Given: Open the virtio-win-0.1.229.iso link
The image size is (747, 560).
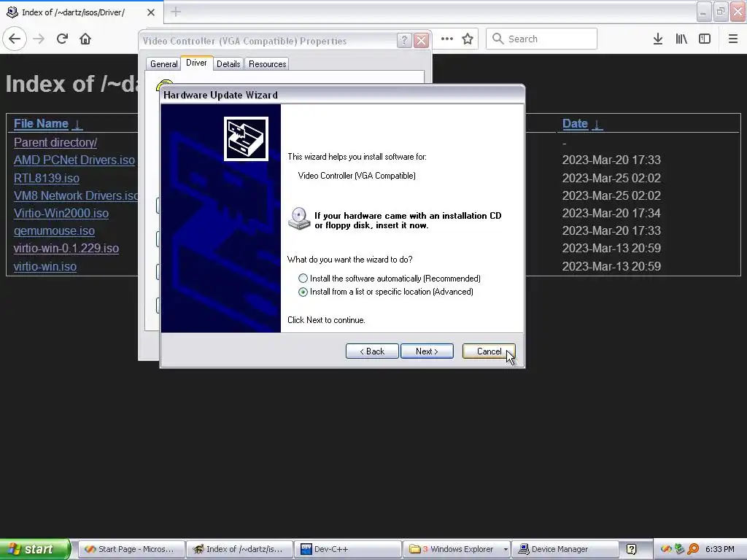Looking at the screenshot, I should pyautogui.click(x=66, y=249).
